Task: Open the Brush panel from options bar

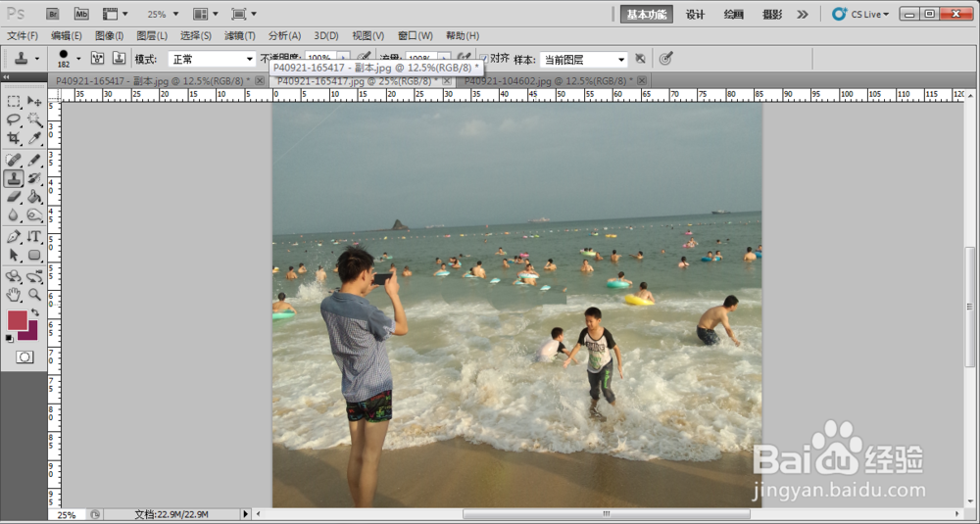Action: tap(97, 58)
